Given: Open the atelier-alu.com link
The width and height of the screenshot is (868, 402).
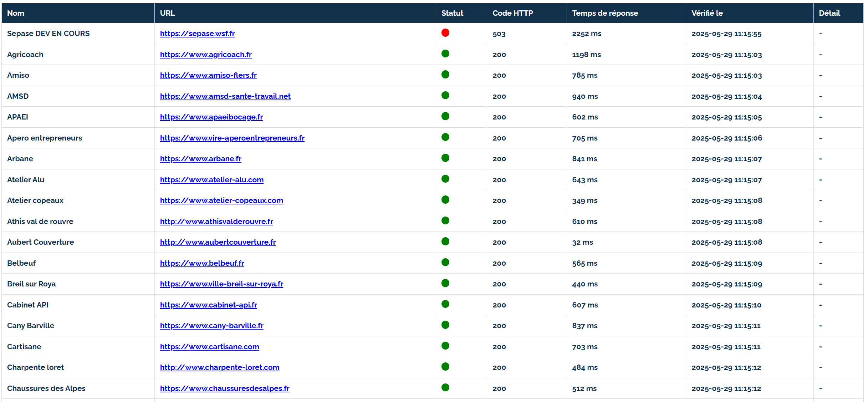Looking at the screenshot, I should point(212,180).
